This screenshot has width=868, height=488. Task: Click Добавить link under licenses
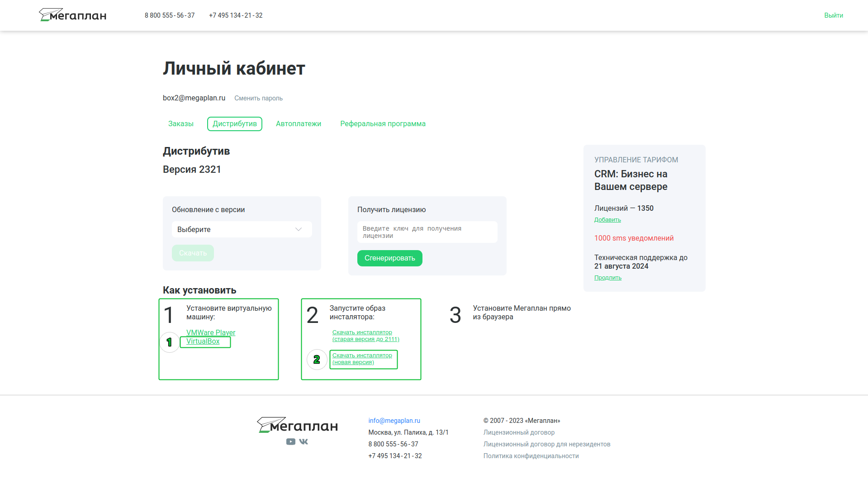click(607, 220)
